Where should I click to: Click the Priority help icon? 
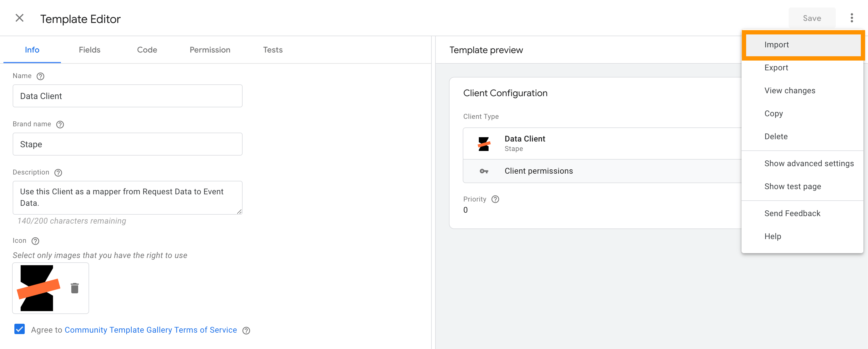coord(495,199)
